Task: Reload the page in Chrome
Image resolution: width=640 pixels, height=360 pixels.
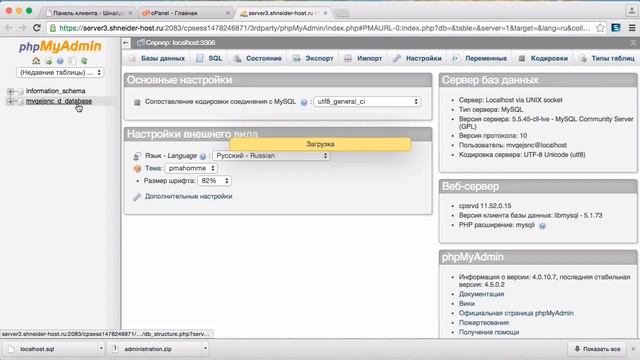Action: 37,28
